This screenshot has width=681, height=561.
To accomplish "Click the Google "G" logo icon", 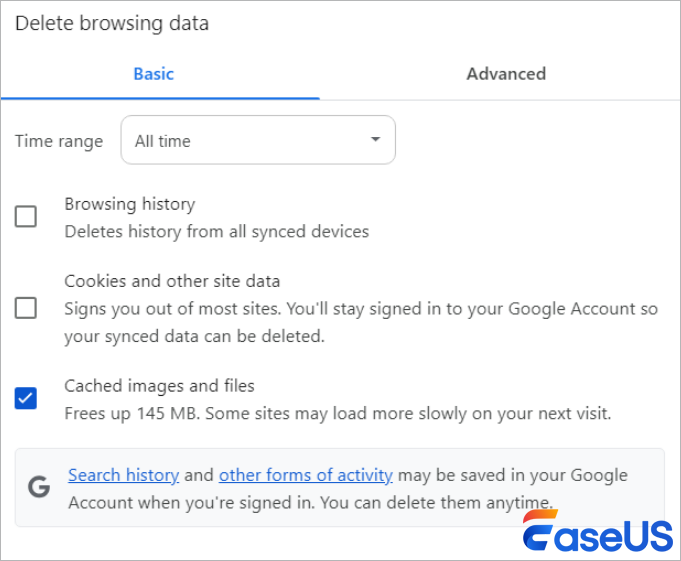I will pyautogui.click(x=39, y=487).
